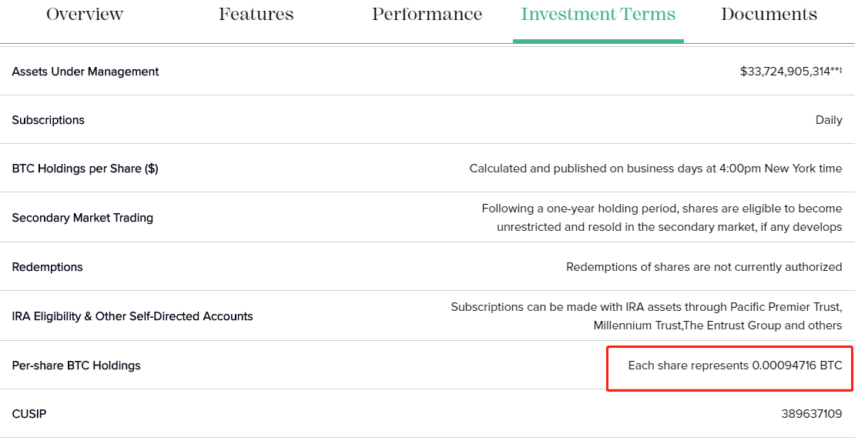This screenshot has height=444, width=868.
Task: Select the Subscriptions row label
Action: [49, 120]
